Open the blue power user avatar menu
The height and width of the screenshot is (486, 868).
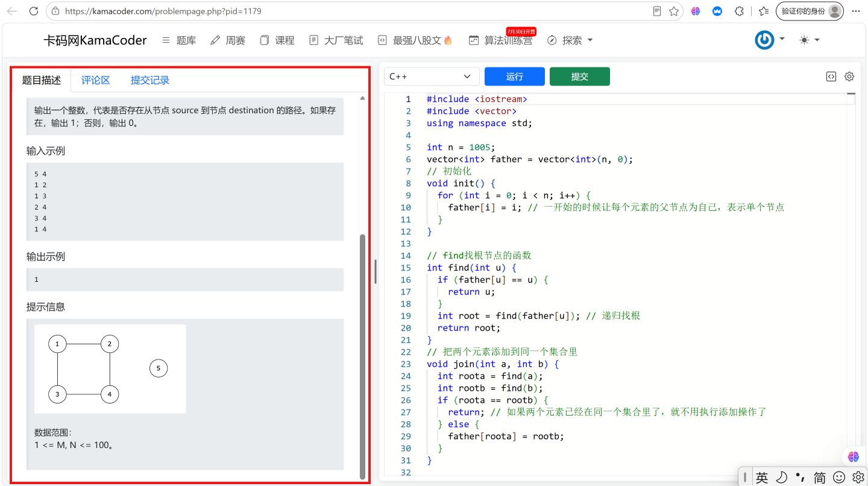770,40
